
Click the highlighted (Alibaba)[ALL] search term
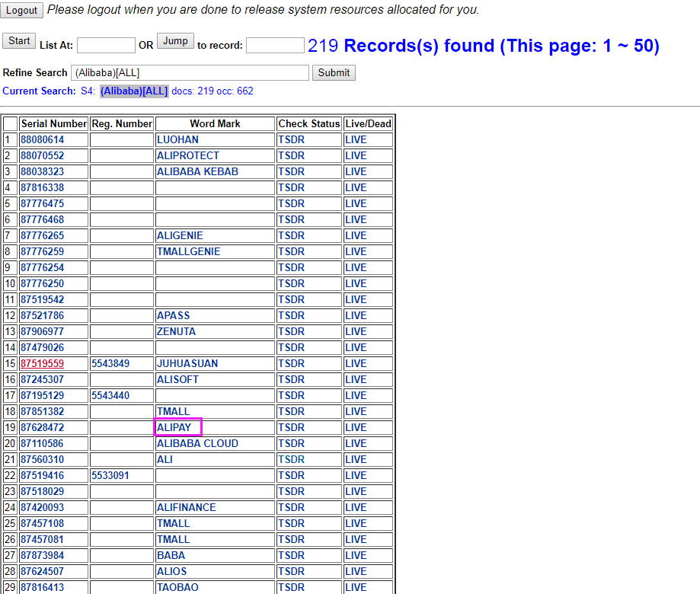134,91
